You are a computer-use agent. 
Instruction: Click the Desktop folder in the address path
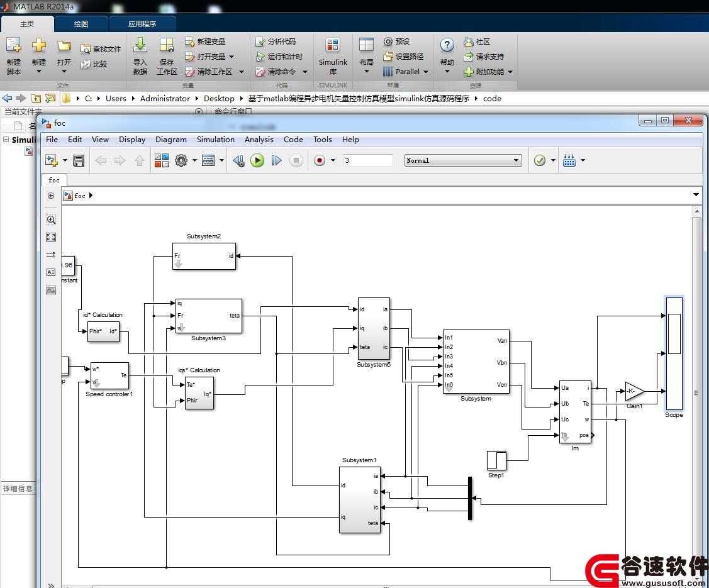coord(219,99)
